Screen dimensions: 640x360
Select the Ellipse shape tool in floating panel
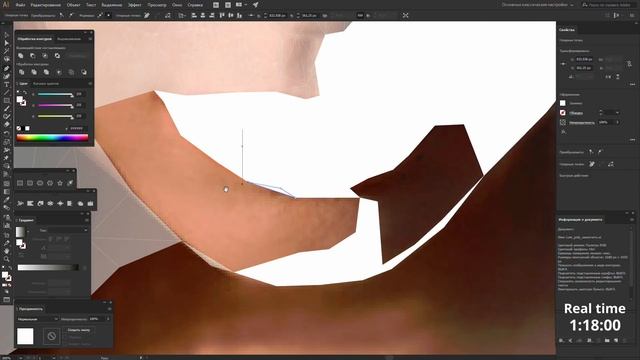pyautogui.click(x=40, y=183)
